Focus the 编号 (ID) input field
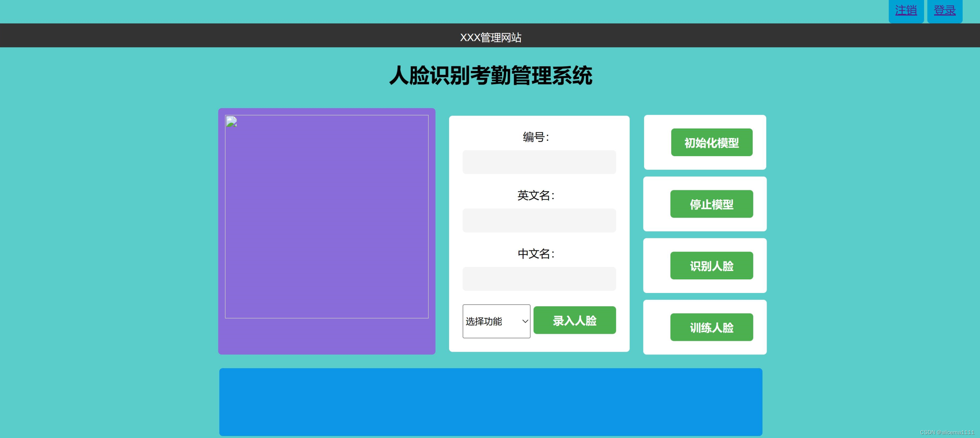 [x=539, y=162]
